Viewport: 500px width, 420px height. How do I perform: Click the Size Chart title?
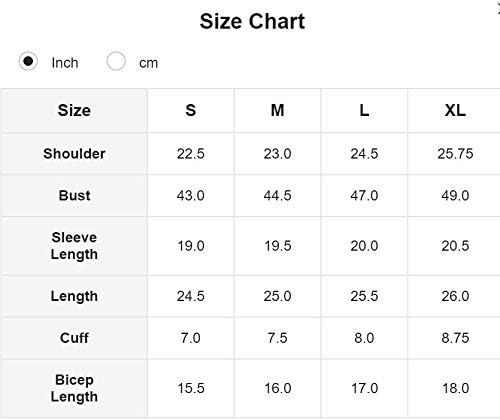pos(252,21)
